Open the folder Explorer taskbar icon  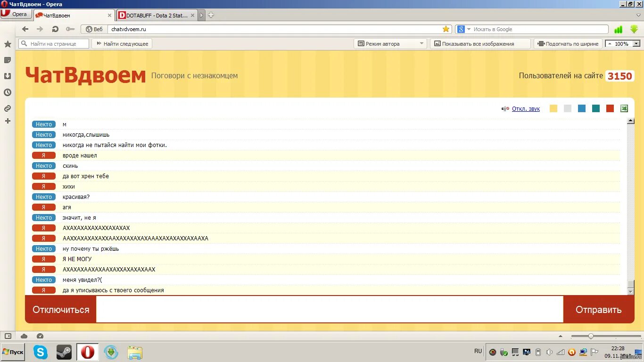pyautogui.click(x=135, y=352)
